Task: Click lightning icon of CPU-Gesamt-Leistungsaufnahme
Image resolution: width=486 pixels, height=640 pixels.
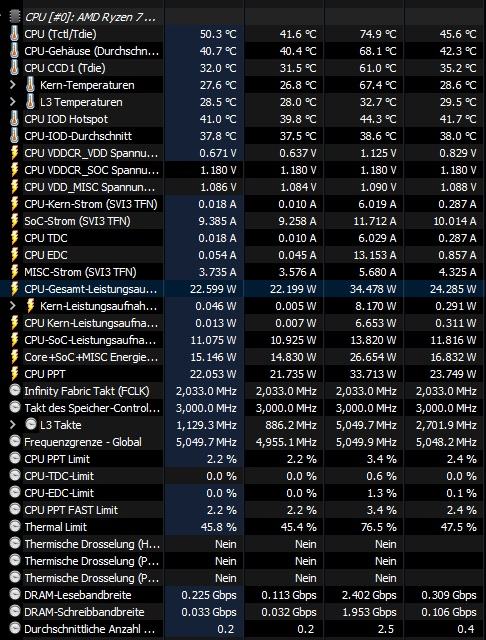Action: point(14,289)
